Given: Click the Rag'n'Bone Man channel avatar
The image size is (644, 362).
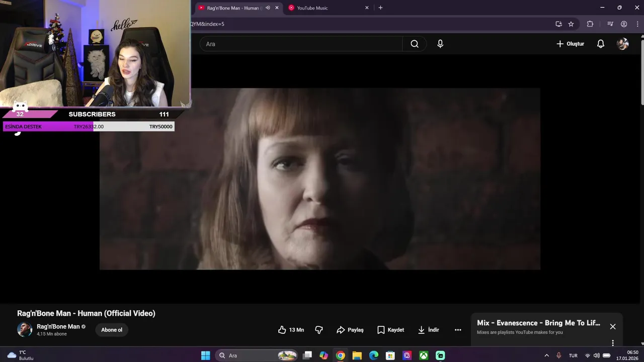Looking at the screenshot, I should tap(25, 329).
